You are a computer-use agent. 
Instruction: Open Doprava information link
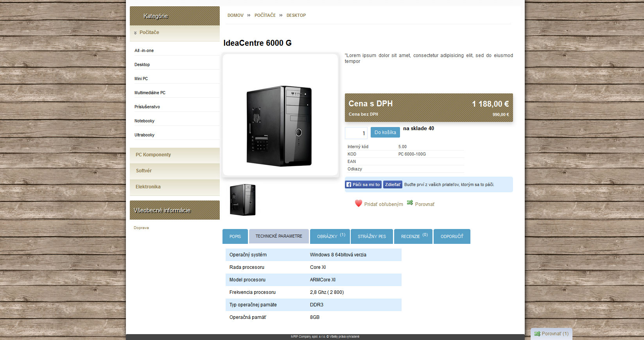click(141, 228)
